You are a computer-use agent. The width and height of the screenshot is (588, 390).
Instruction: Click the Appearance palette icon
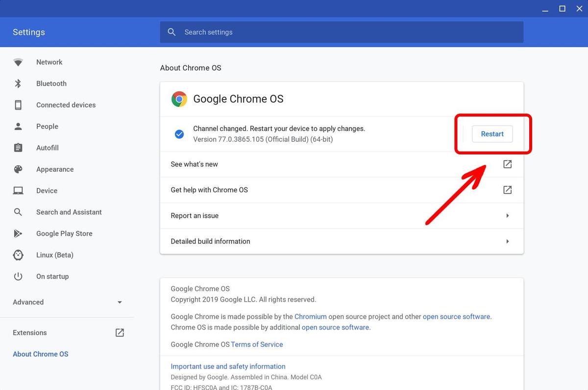(18, 169)
